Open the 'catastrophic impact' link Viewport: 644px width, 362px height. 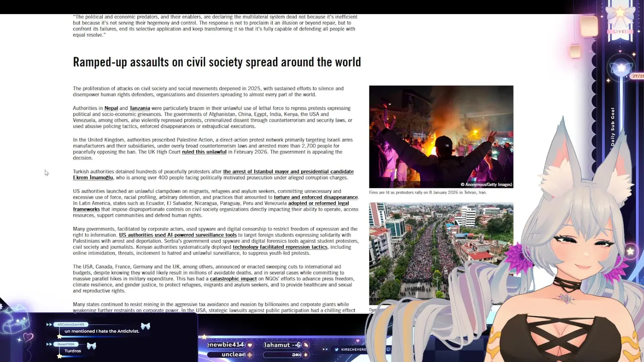click(x=233, y=279)
